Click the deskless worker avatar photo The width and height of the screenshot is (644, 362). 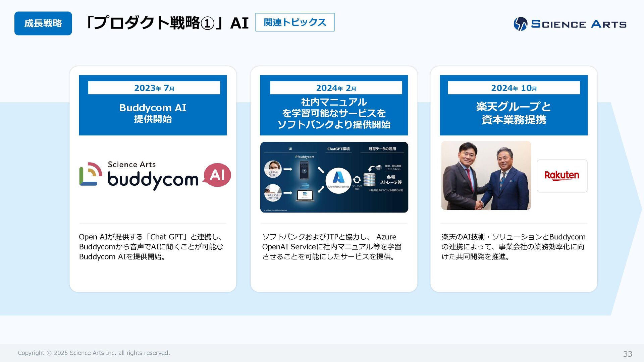tap(273, 169)
